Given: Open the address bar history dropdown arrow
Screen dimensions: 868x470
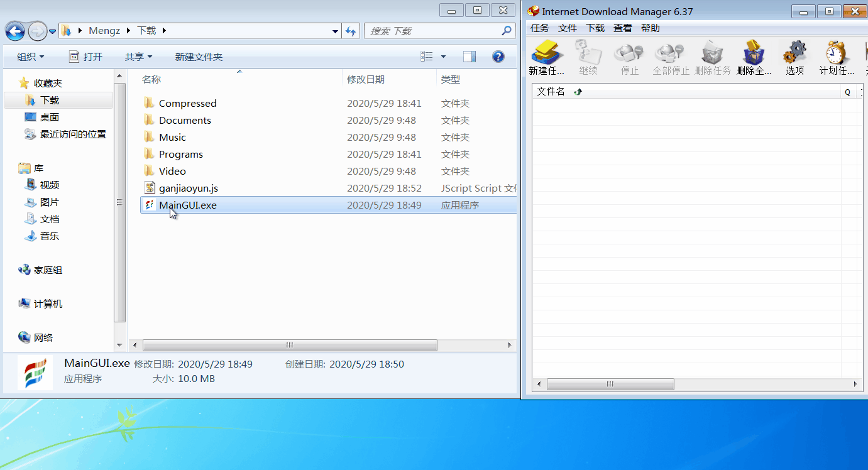Looking at the screenshot, I should pyautogui.click(x=335, y=31).
